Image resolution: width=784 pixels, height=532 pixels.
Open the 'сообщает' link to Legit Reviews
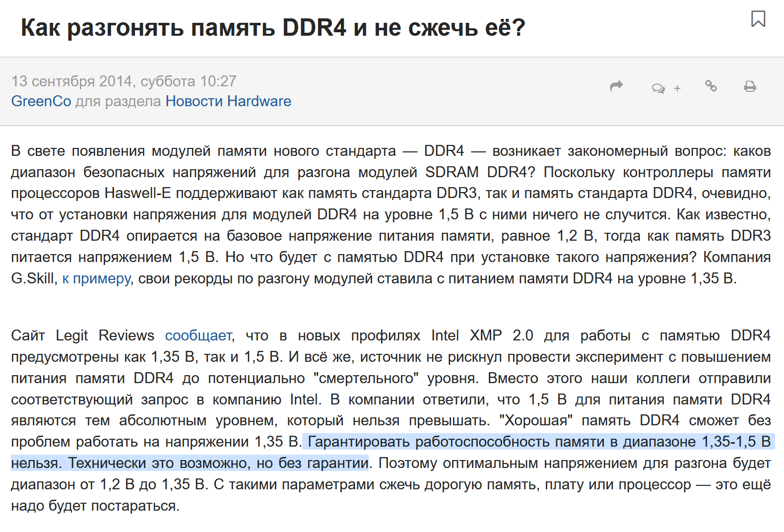pyautogui.click(x=198, y=335)
